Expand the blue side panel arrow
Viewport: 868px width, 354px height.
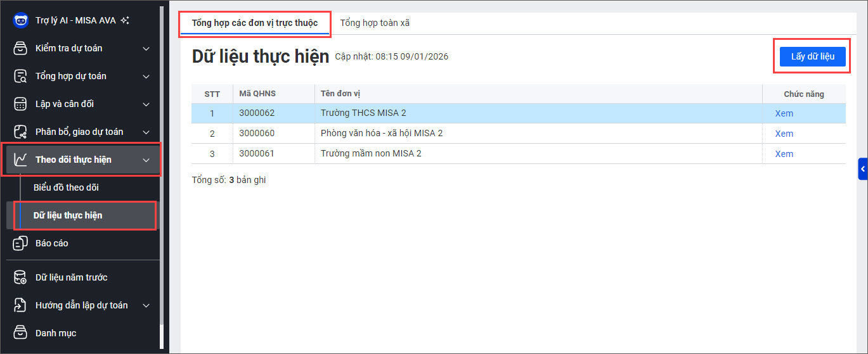(x=863, y=169)
